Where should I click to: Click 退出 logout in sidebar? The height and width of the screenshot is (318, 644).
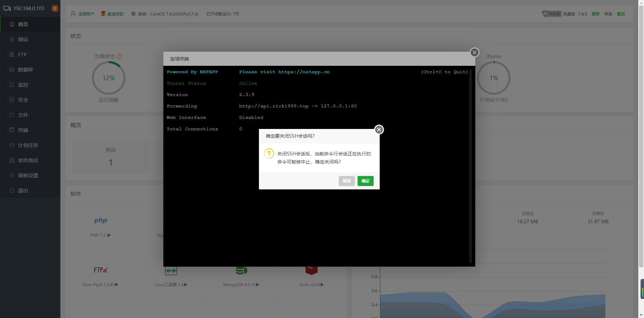23,190
